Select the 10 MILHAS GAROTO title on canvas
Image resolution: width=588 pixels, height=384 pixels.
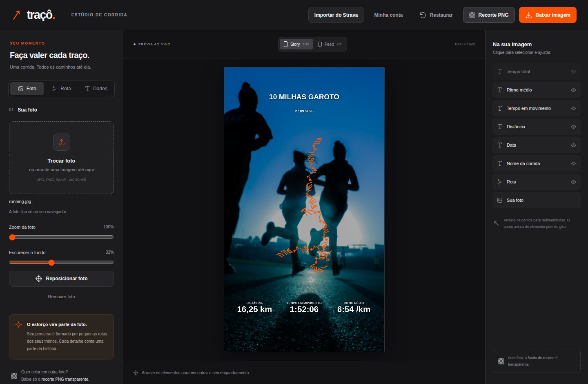click(x=304, y=97)
